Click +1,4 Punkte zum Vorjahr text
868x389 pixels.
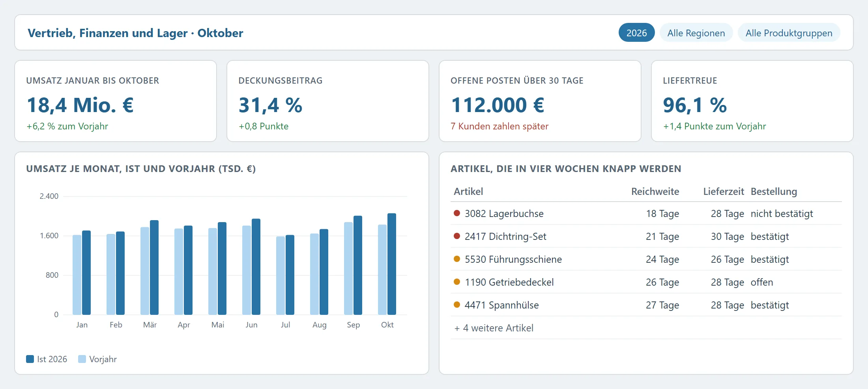[715, 126]
